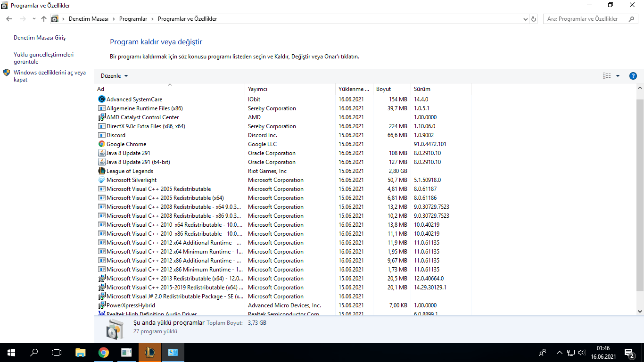Expand the chevron after Denetim Masası
The image size is (644, 362).
[x=113, y=19]
